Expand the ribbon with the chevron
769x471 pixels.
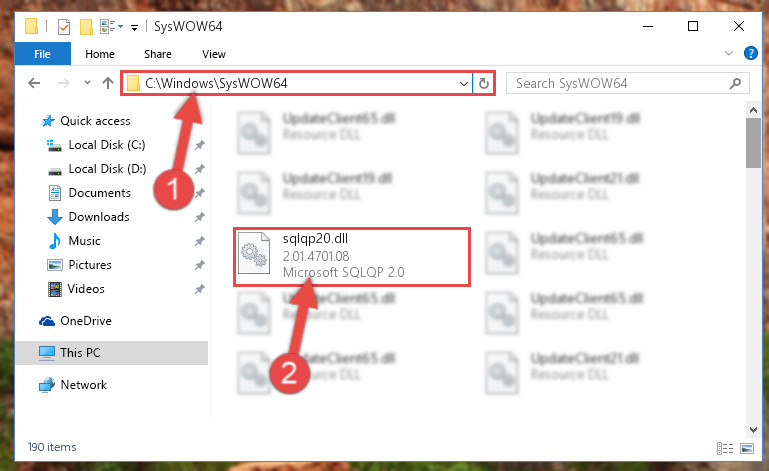(x=729, y=53)
